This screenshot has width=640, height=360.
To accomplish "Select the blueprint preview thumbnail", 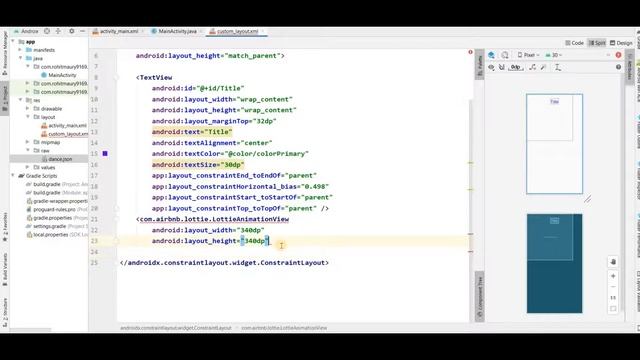I will pyautogui.click(x=554, y=263).
